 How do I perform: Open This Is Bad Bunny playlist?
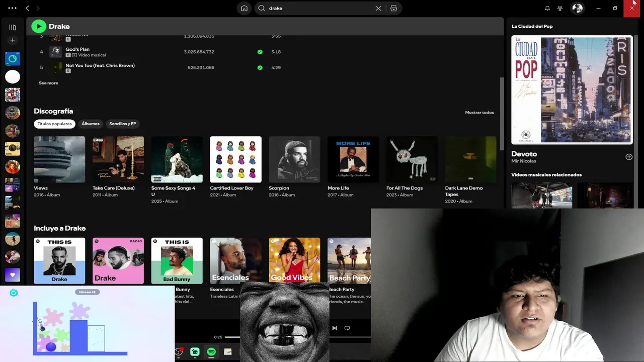pyautogui.click(x=177, y=261)
